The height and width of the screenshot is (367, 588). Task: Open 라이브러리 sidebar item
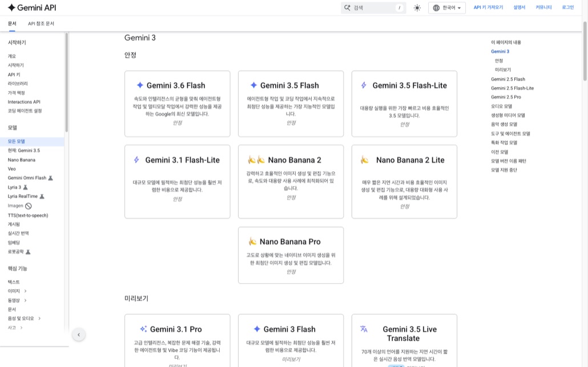pos(18,83)
